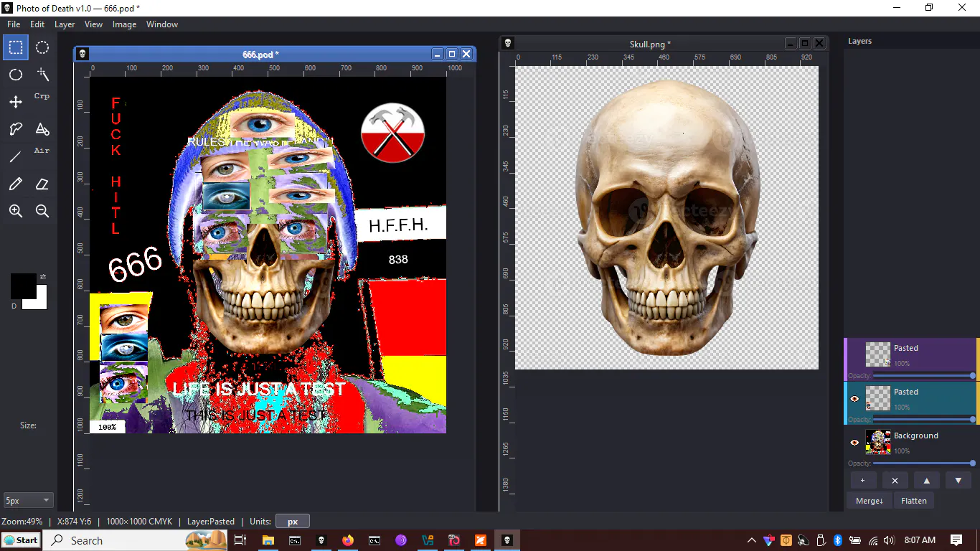Adjust the Background layer opacity slider
This screenshot has height=551, width=980.
(x=923, y=463)
